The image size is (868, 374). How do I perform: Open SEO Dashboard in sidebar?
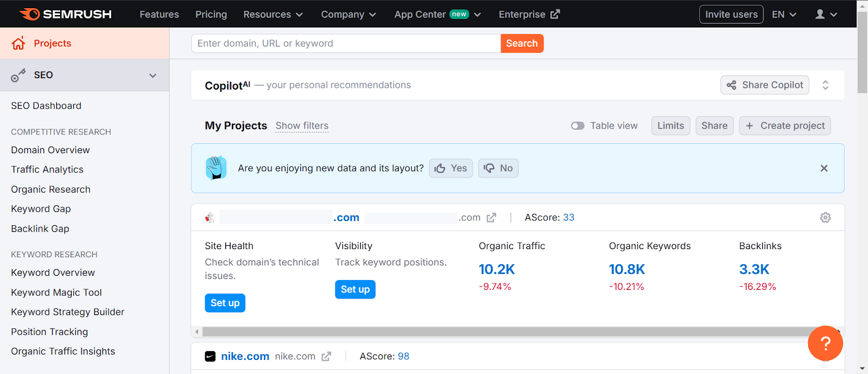coord(46,106)
